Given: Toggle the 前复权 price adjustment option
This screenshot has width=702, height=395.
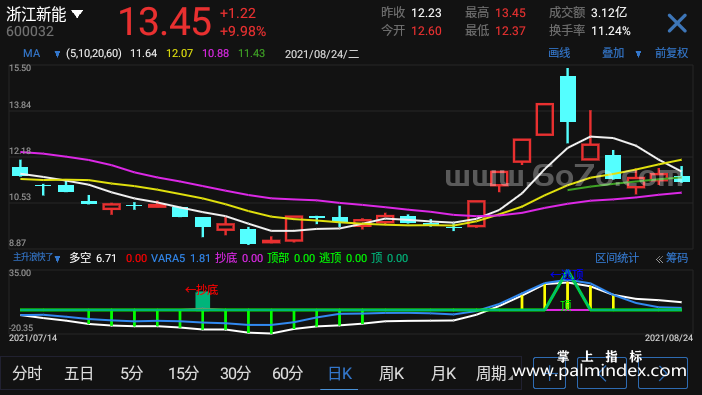Looking at the screenshot, I should [x=671, y=53].
